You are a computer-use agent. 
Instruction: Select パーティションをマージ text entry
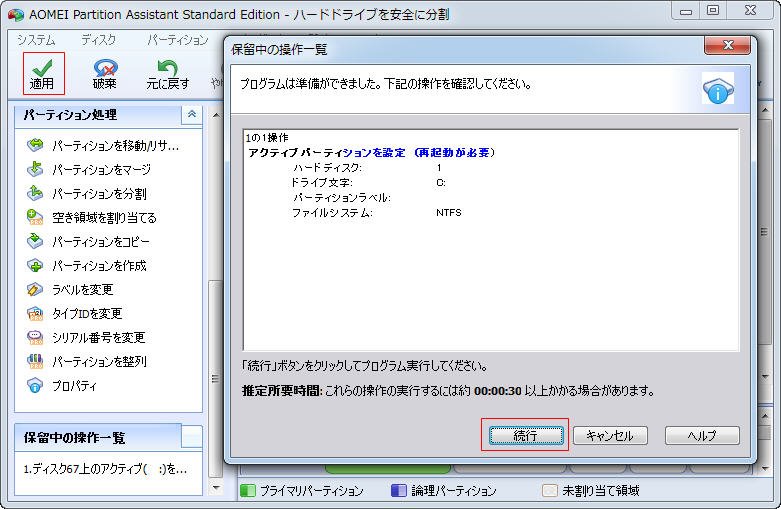pyautogui.click(x=102, y=169)
